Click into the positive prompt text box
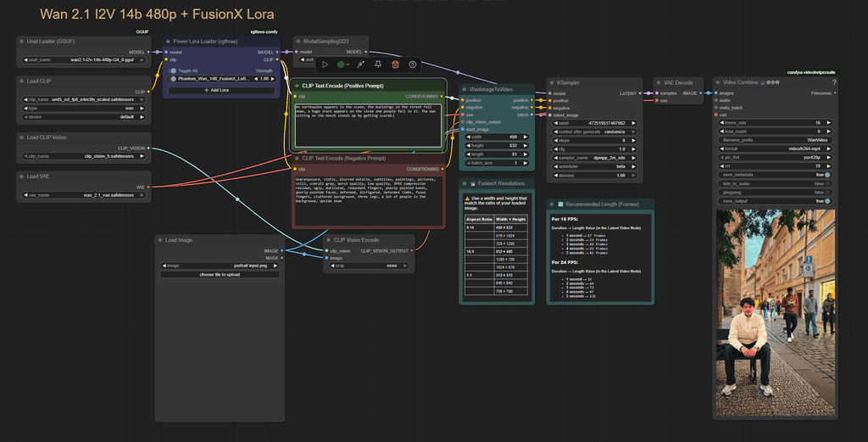 tap(368, 126)
